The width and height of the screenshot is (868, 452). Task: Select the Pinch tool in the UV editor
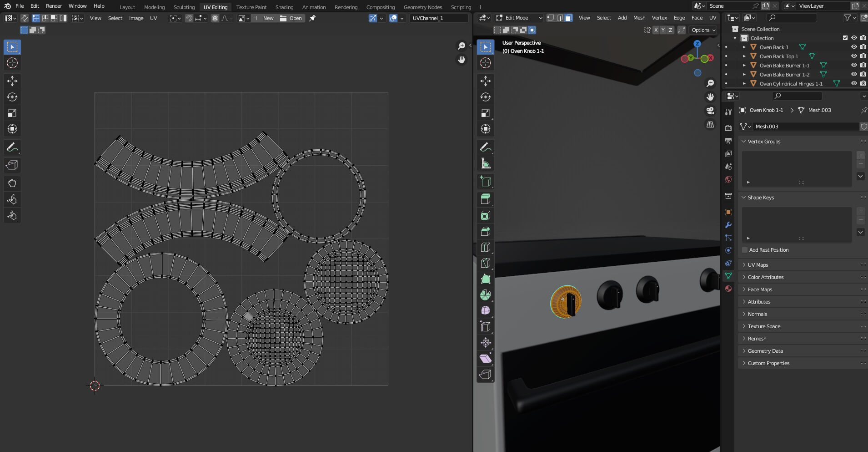(12, 215)
